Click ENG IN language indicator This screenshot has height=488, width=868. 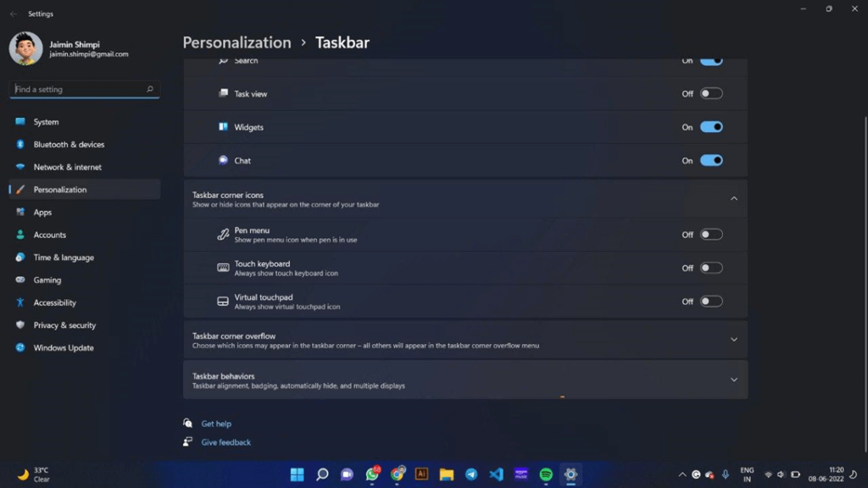coord(747,474)
